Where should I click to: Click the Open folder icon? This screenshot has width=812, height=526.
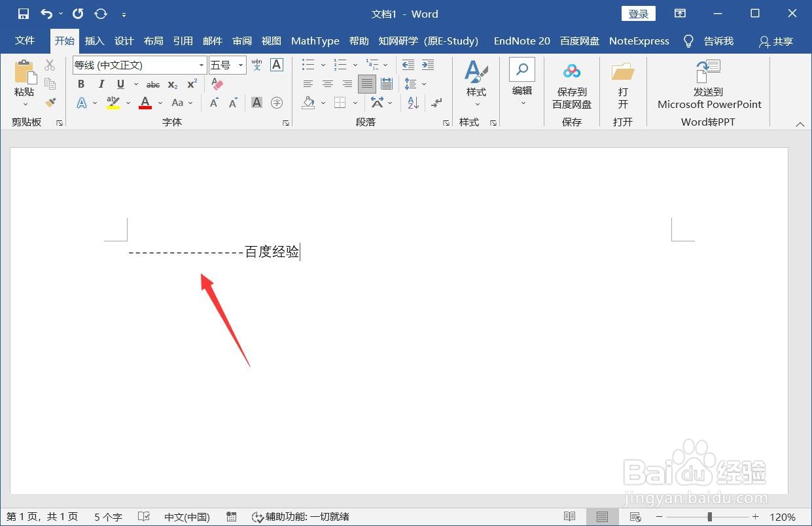(x=623, y=71)
